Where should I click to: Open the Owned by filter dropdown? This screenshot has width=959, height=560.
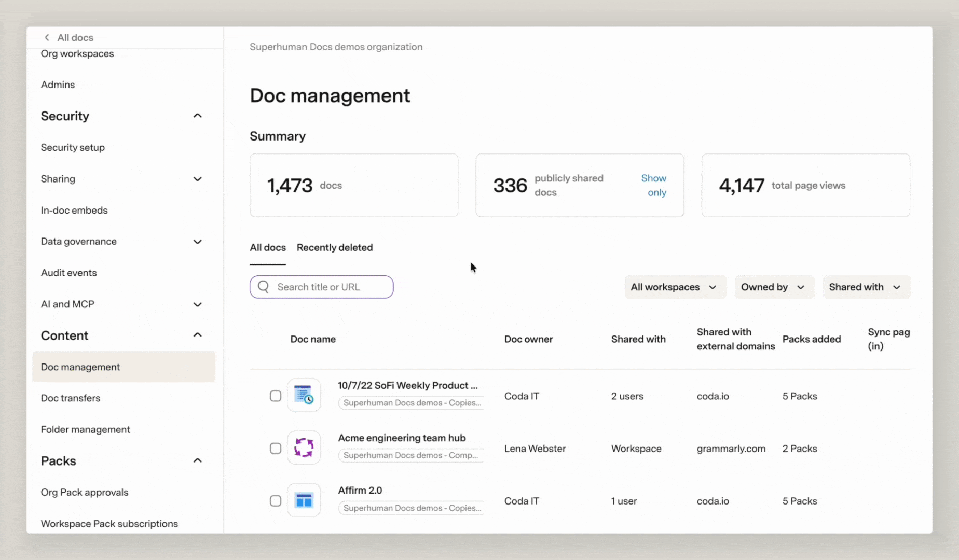pyautogui.click(x=774, y=287)
